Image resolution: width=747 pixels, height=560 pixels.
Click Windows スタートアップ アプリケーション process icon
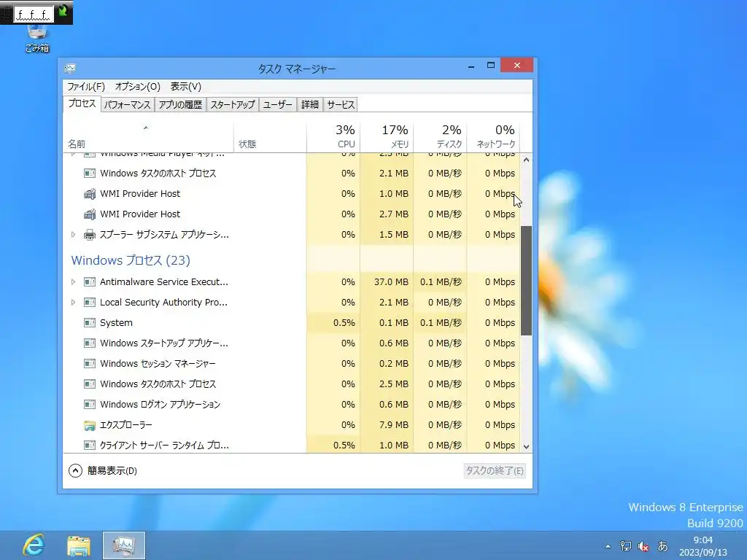pyautogui.click(x=89, y=343)
